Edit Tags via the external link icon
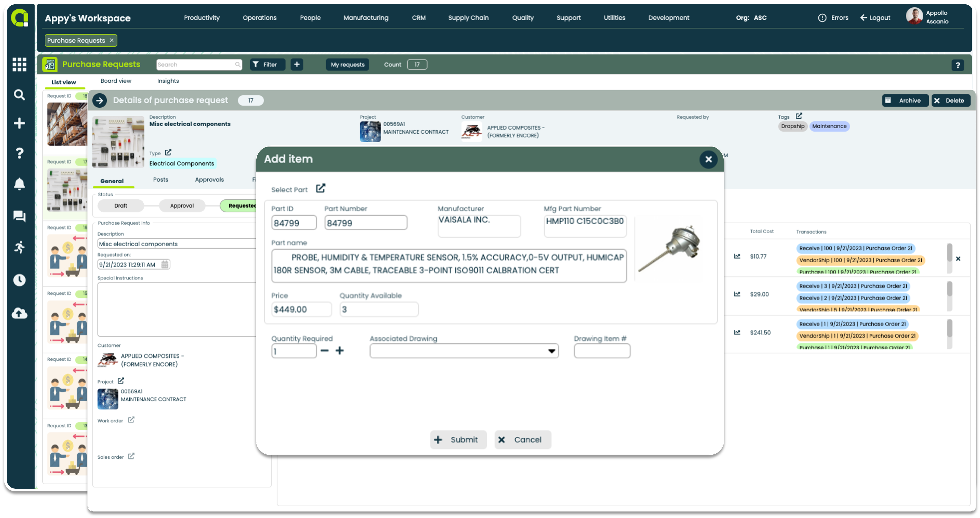 tap(799, 116)
